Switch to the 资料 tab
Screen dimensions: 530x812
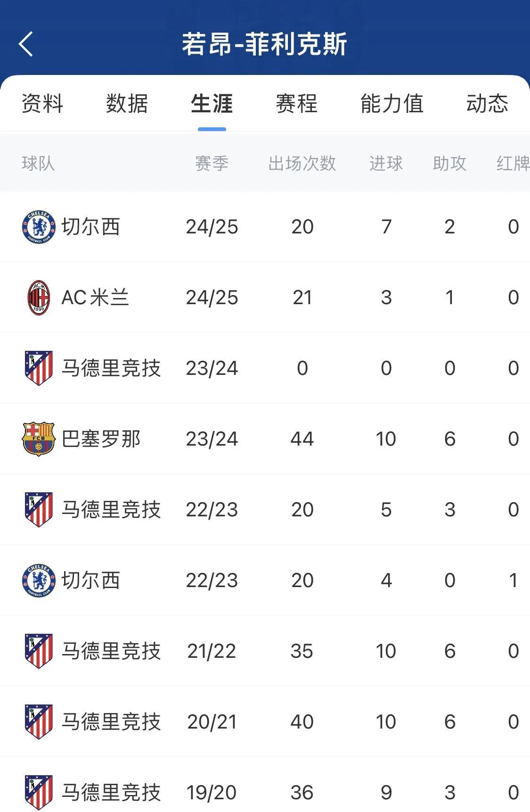[42, 104]
